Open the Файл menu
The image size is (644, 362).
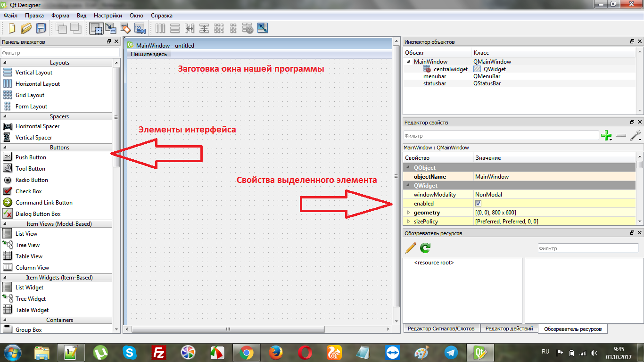10,16
